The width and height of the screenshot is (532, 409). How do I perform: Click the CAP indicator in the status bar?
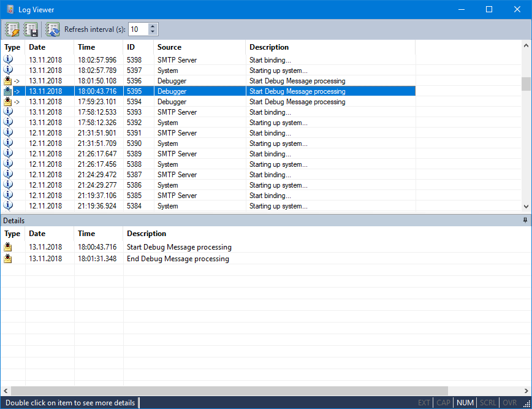pyautogui.click(x=443, y=403)
